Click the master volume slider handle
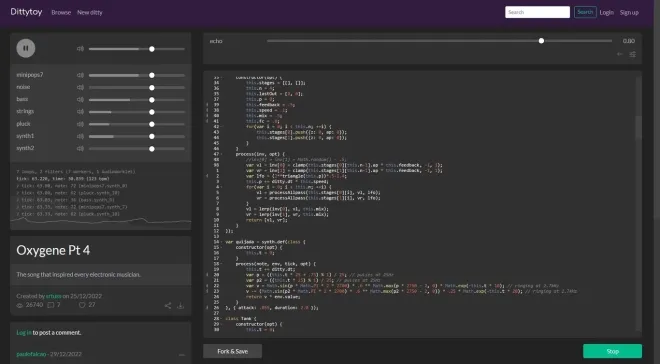 point(152,49)
